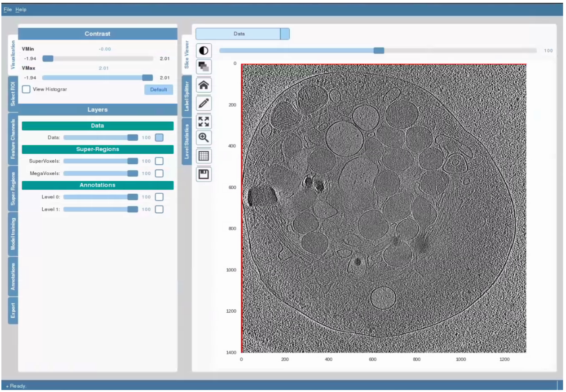Click the fullscreen expand arrows icon

click(203, 122)
